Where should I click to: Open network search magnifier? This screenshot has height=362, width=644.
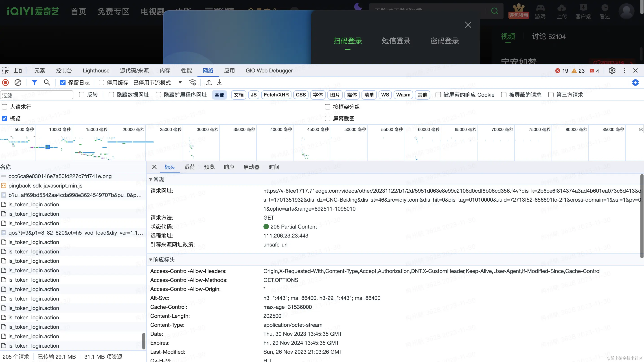pyautogui.click(x=47, y=83)
